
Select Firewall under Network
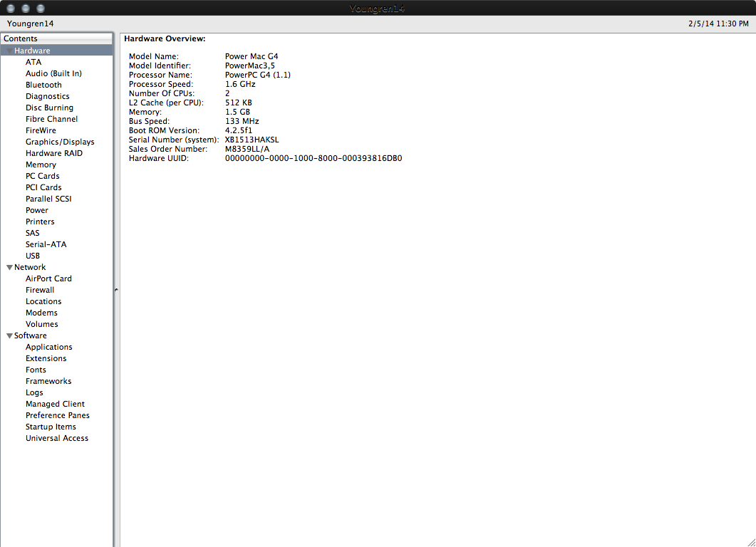[x=39, y=290]
